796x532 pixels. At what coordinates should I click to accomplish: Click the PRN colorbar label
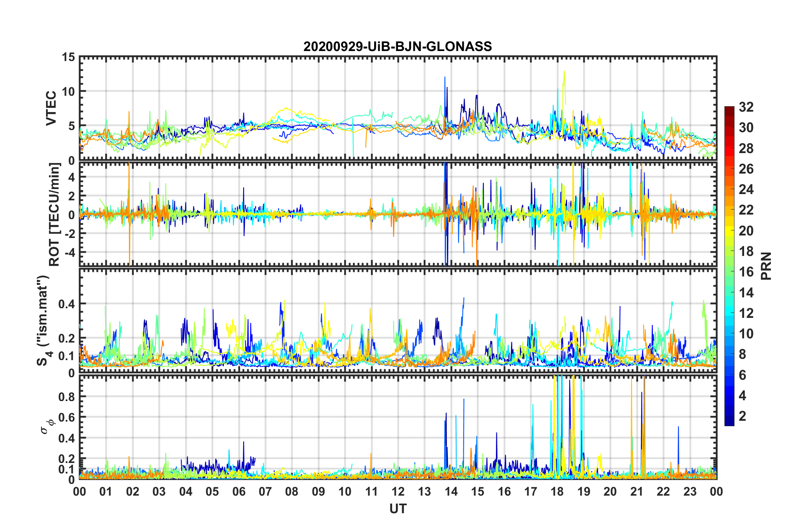766,266
